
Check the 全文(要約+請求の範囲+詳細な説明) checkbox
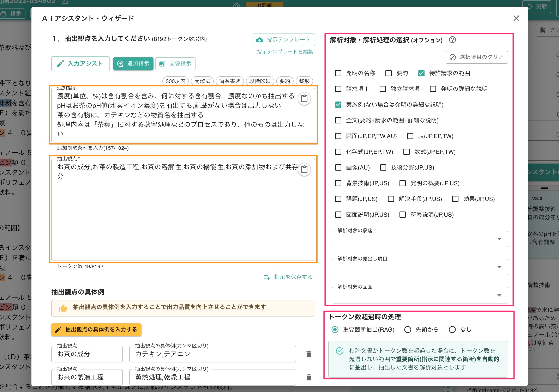[338, 120]
